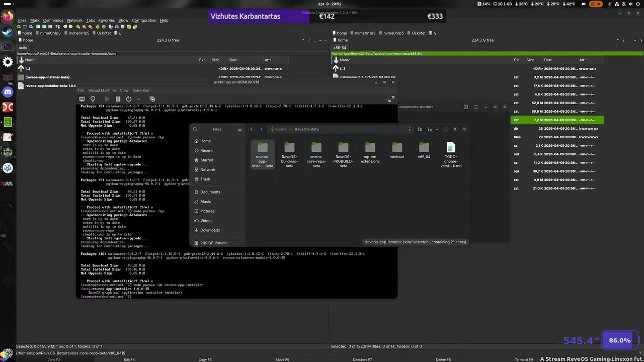Click the search folder icon in Files header

(x=420, y=129)
